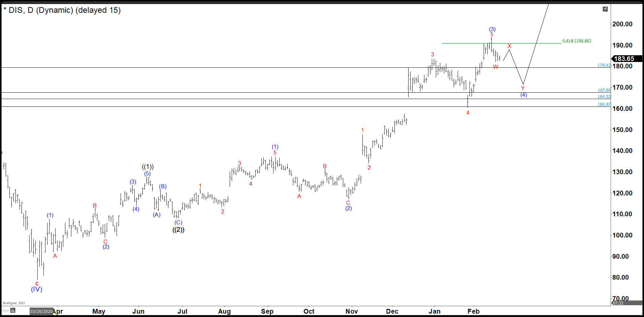This screenshot has height=317, width=644.
Task: Select the 0.618 (190.85) Fibonacci label
Action: tap(577, 41)
